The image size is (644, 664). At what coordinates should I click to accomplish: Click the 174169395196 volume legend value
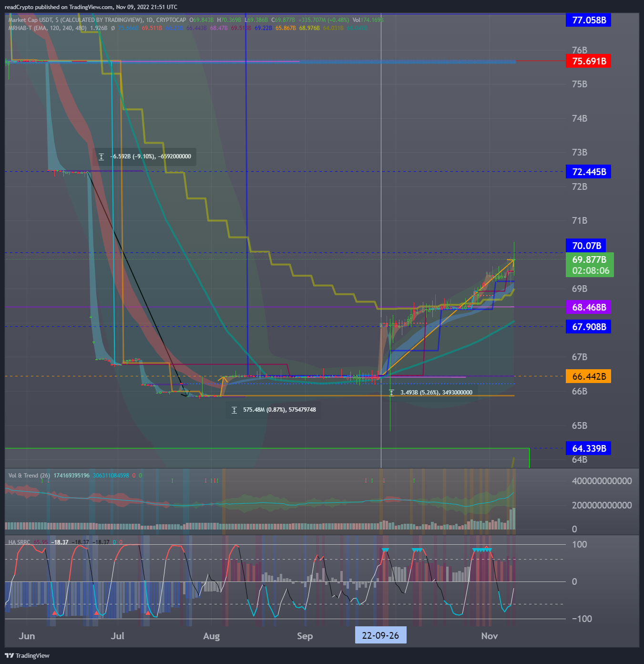coord(72,476)
